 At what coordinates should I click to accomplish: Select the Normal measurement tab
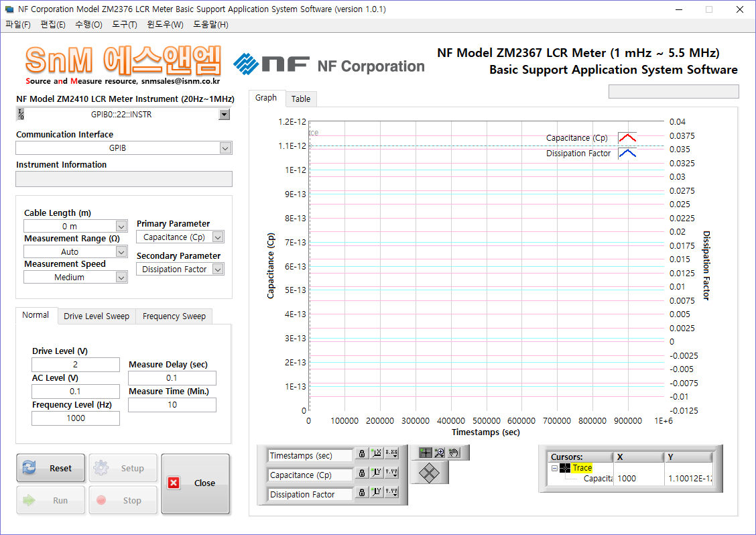pos(36,315)
